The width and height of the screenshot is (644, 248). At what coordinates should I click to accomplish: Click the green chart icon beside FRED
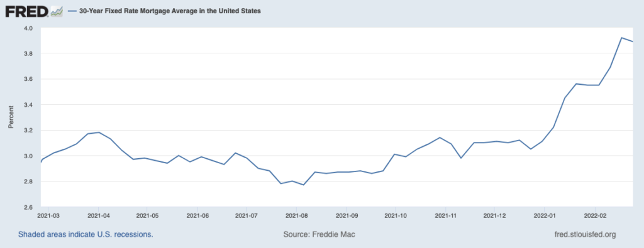(x=57, y=12)
